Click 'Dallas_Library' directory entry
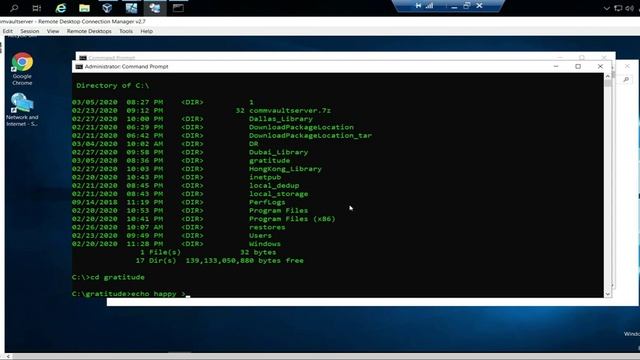Image resolution: width=640 pixels, height=360 pixels. pos(281,119)
